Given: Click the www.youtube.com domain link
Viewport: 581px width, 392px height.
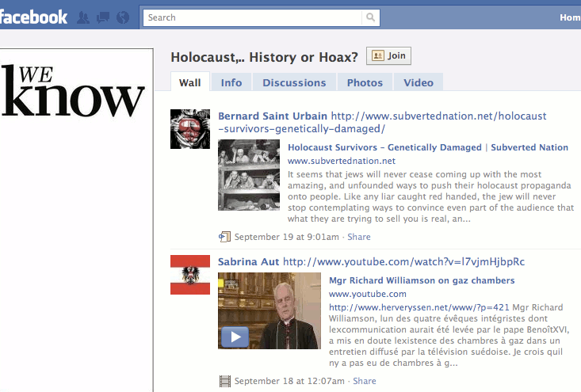Looking at the screenshot, I should tap(368, 294).
